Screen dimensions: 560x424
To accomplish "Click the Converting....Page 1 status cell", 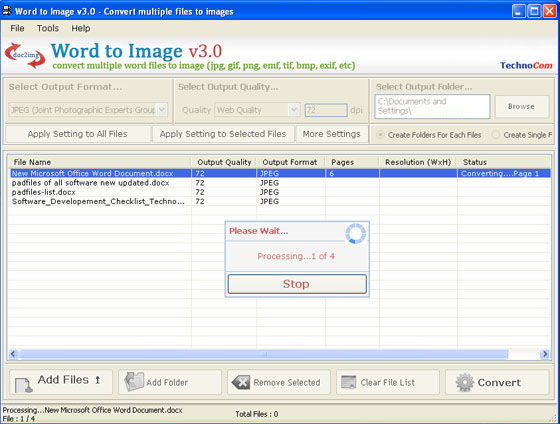I will point(504,173).
